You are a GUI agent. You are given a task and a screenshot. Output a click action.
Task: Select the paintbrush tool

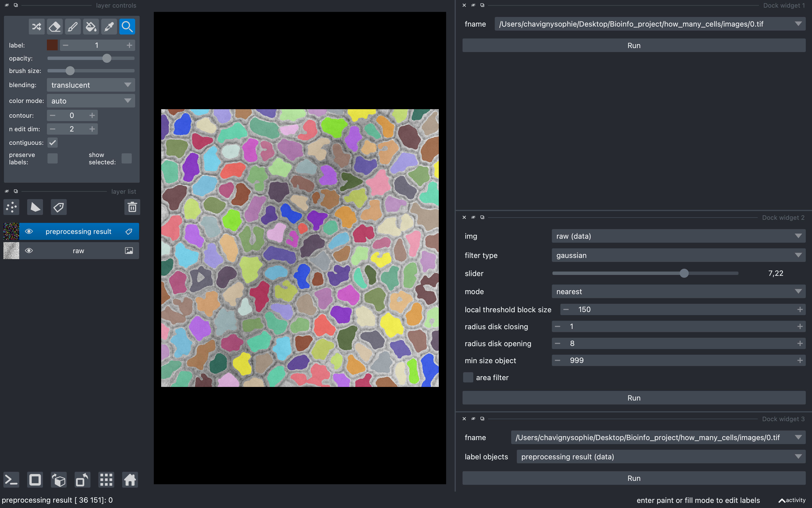click(73, 26)
